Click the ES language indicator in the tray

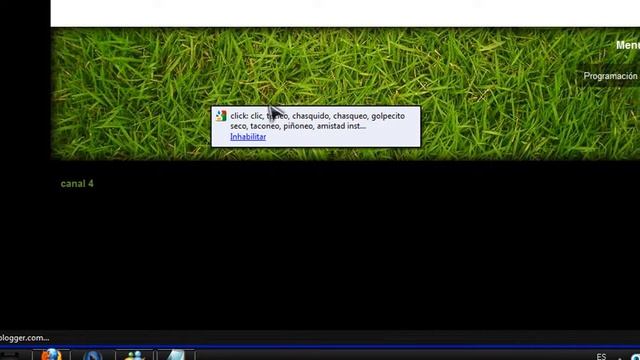coord(601,357)
